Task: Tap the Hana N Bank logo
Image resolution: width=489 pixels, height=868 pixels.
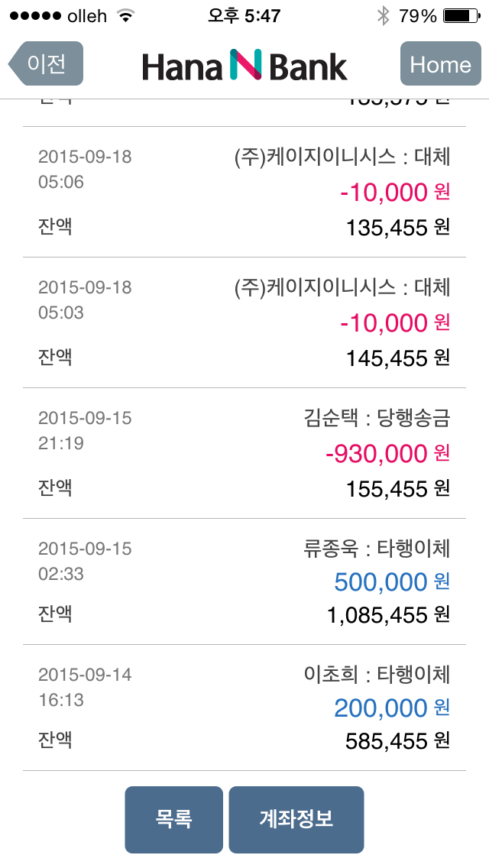Action: pyautogui.click(x=244, y=65)
